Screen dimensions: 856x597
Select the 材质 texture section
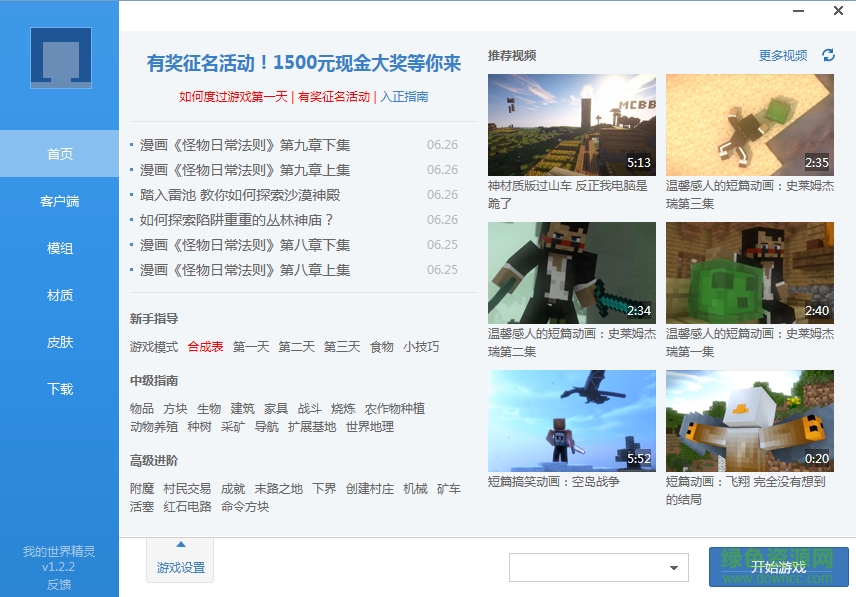(58, 295)
